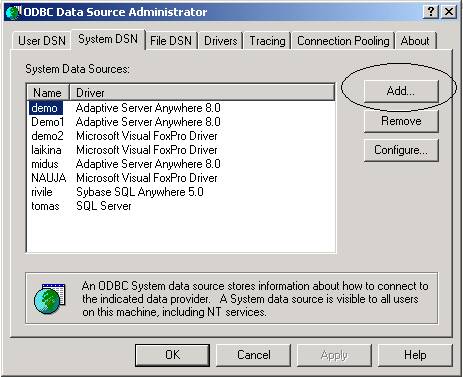
Task: Switch to the User DSN tab
Action: 42,41
